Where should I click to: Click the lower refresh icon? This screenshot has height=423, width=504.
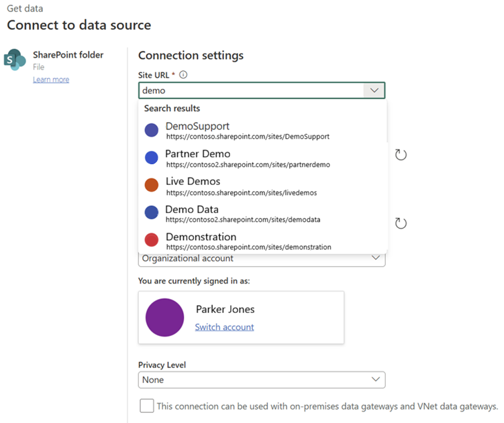401,223
